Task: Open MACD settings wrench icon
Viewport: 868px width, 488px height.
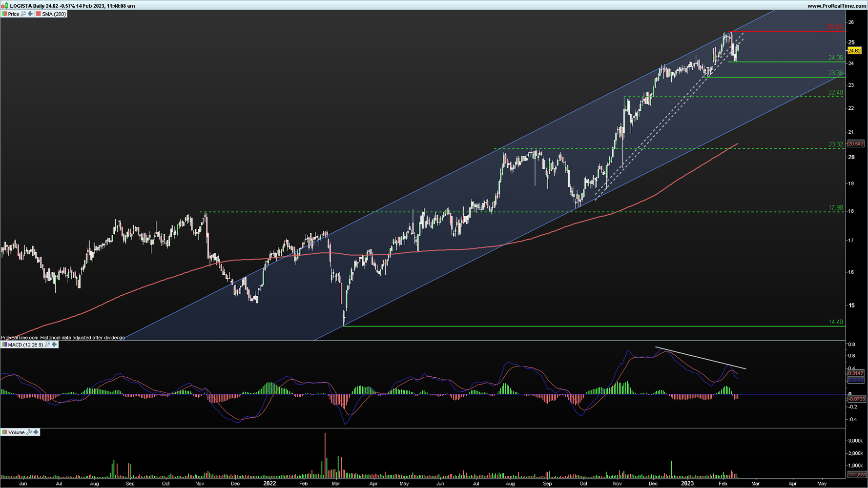Action: click(48, 345)
